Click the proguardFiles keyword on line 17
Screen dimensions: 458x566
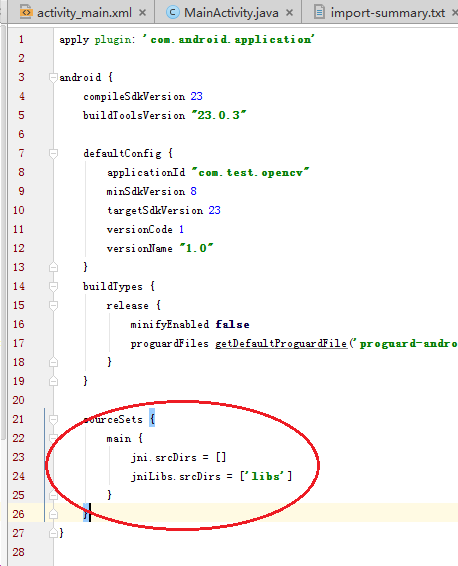point(169,344)
